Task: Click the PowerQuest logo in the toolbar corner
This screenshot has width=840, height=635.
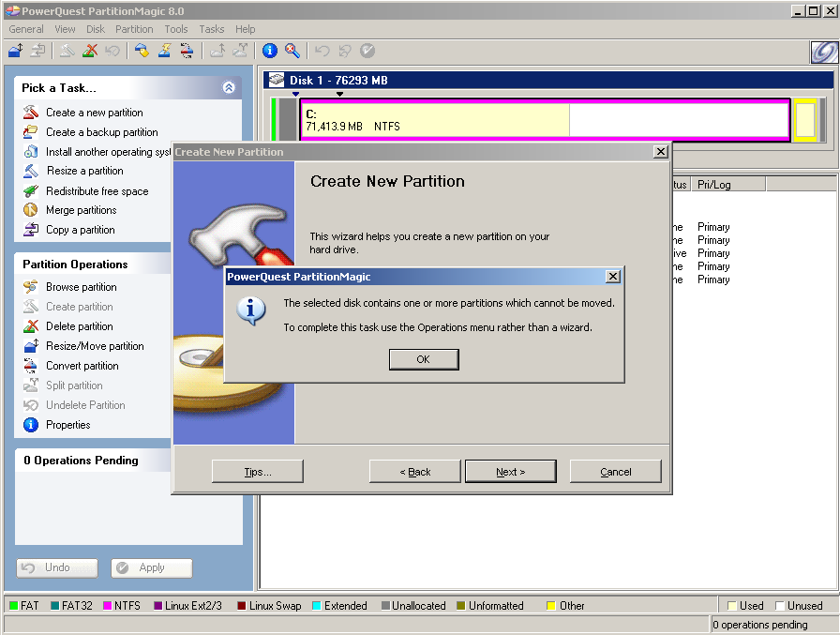Action: point(824,53)
